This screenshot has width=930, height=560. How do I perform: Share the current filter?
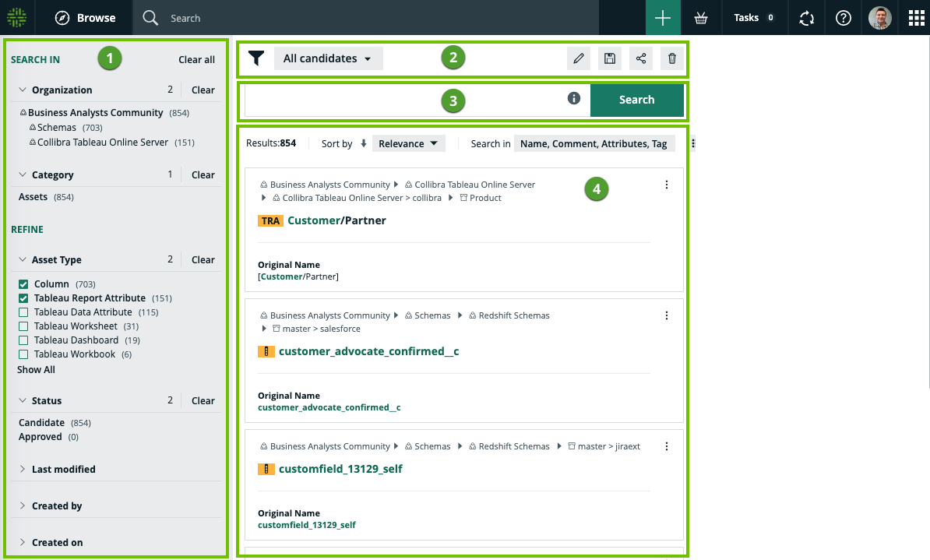[x=641, y=58]
